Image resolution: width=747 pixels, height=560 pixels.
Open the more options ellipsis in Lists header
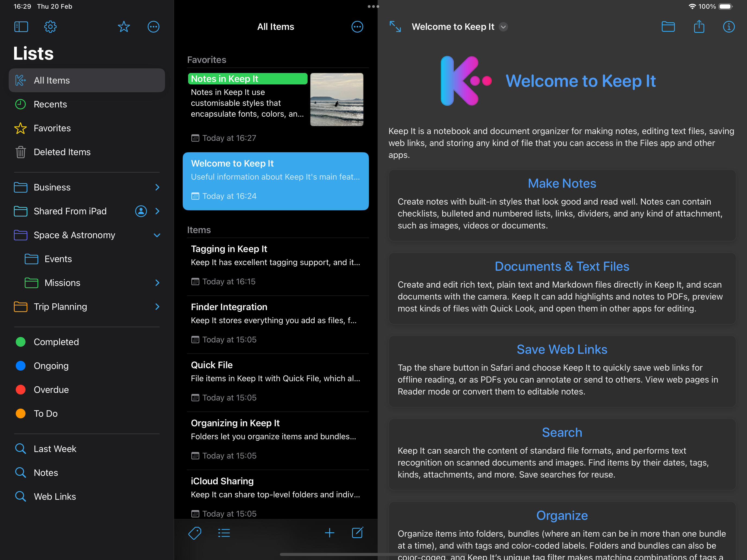pos(153,27)
